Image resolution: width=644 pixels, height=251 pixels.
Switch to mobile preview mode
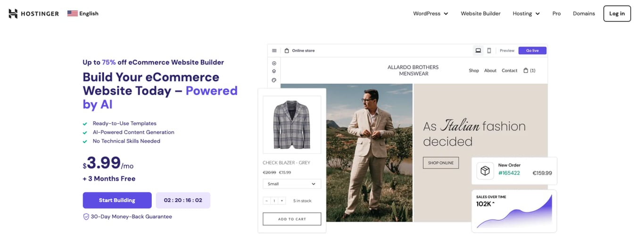click(x=489, y=50)
